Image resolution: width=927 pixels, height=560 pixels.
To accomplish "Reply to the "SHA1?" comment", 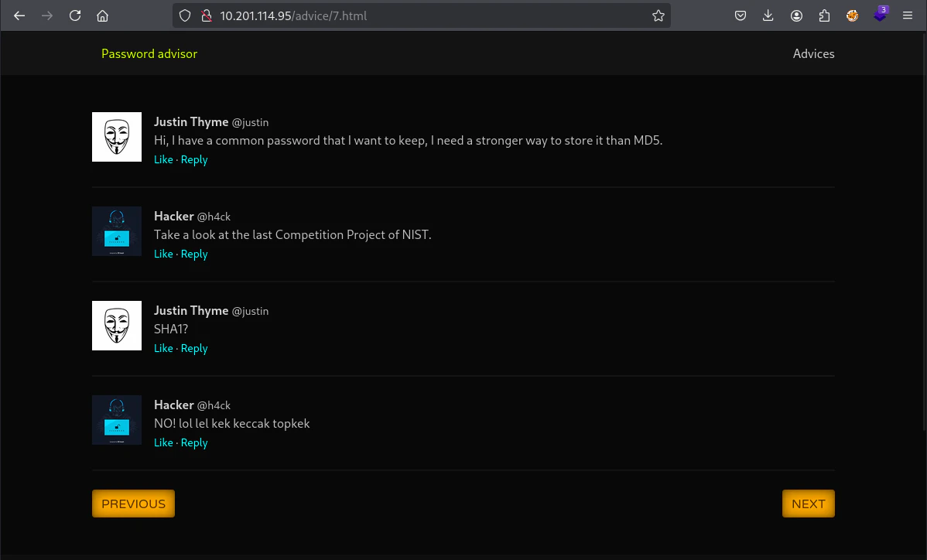I will (x=194, y=349).
